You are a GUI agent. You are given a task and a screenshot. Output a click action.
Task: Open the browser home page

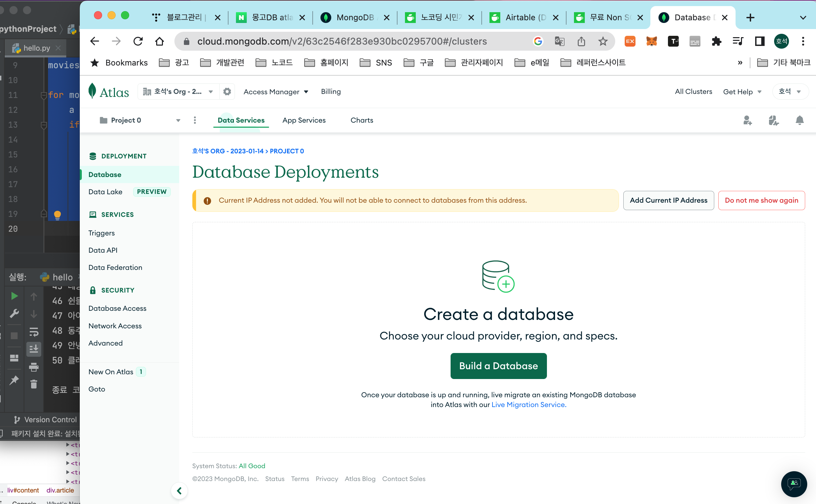pos(160,41)
